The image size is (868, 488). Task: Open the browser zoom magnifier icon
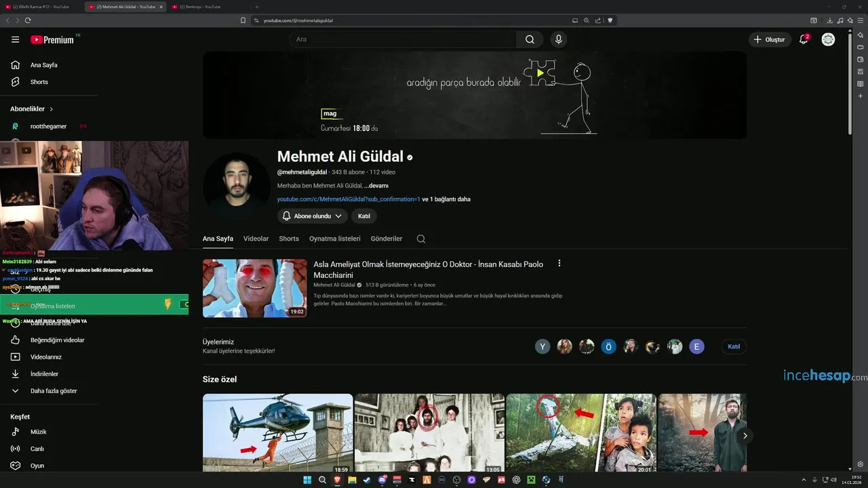click(x=587, y=20)
